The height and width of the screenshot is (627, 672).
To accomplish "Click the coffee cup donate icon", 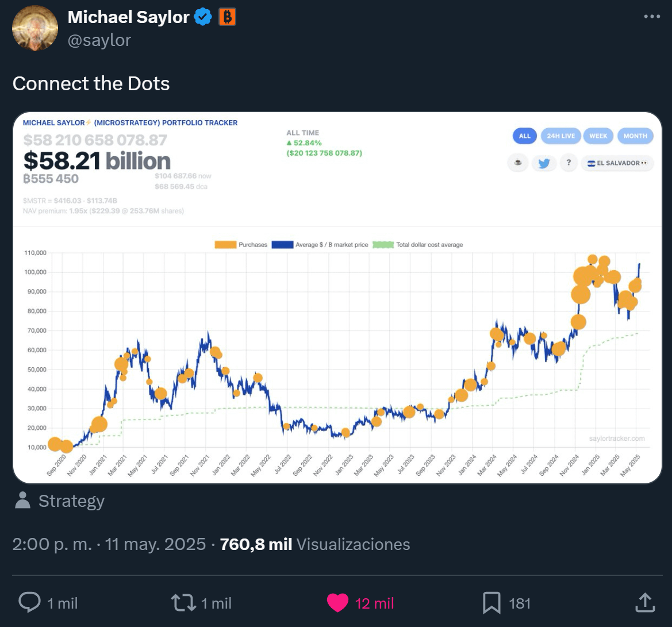I will 518,163.
